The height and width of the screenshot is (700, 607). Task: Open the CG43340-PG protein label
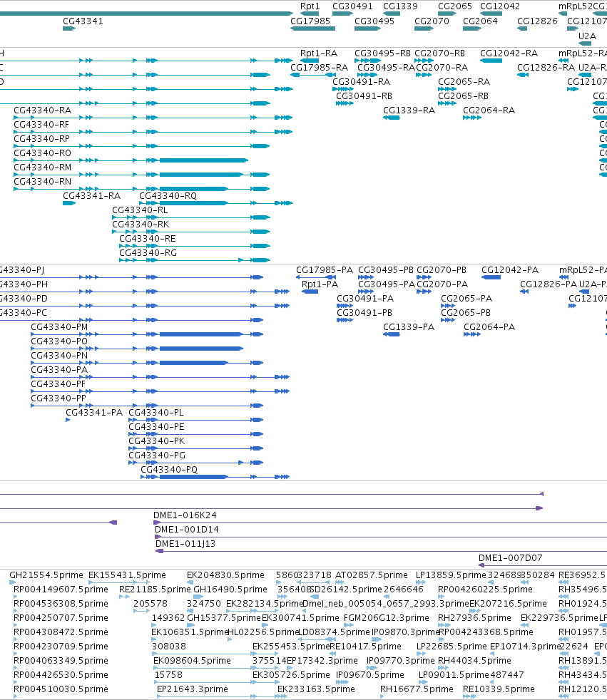[x=157, y=455]
